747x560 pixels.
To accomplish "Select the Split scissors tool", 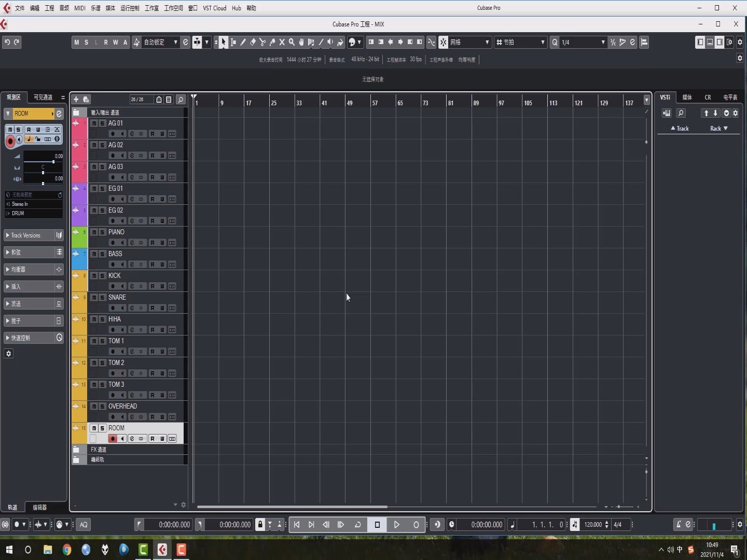I will (262, 43).
